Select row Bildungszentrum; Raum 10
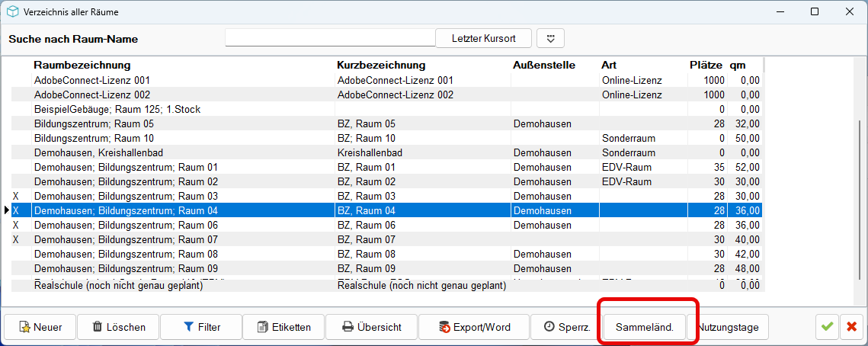The width and height of the screenshot is (868, 346). (387, 138)
